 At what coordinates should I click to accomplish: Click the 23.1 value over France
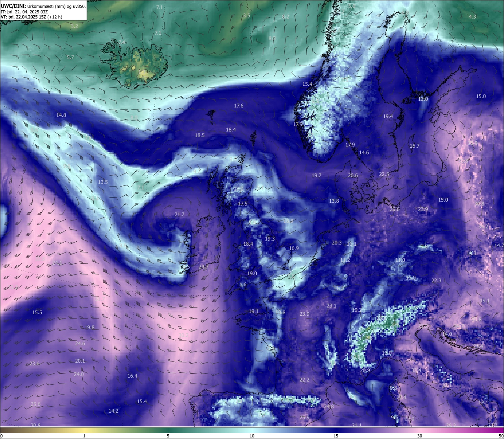pyautogui.click(x=332, y=306)
